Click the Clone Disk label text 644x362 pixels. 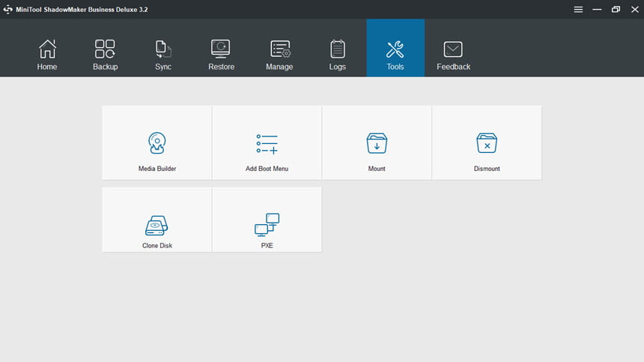pyautogui.click(x=157, y=245)
